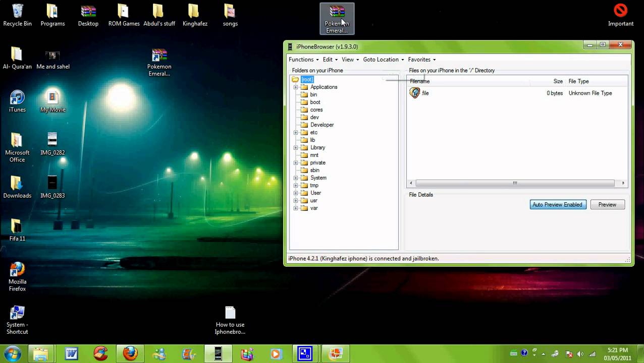Click the iPhoneBrowser taskbar button
The height and width of the screenshot is (363, 644).
pyautogui.click(x=218, y=354)
